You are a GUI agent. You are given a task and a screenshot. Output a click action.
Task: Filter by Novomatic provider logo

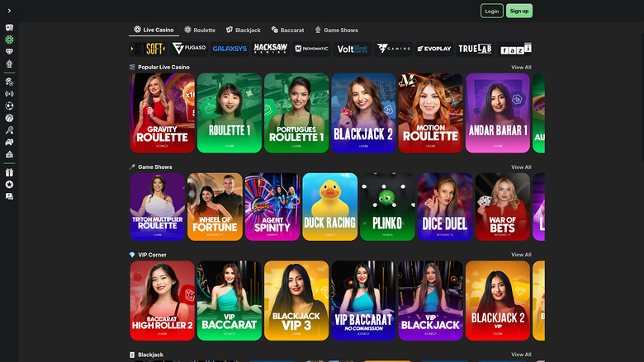click(x=311, y=49)
